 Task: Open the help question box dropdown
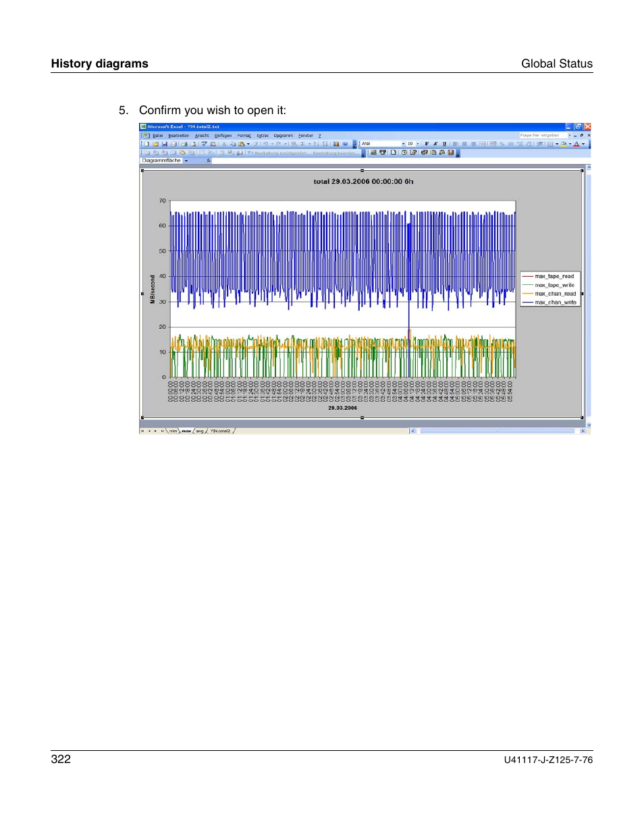[569, 136]
